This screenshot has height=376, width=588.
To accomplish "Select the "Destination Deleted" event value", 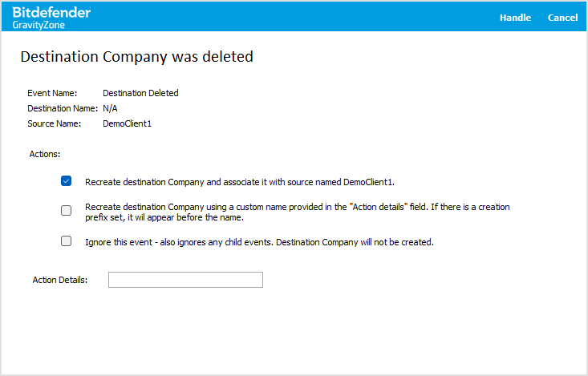I will coord(140,93).
